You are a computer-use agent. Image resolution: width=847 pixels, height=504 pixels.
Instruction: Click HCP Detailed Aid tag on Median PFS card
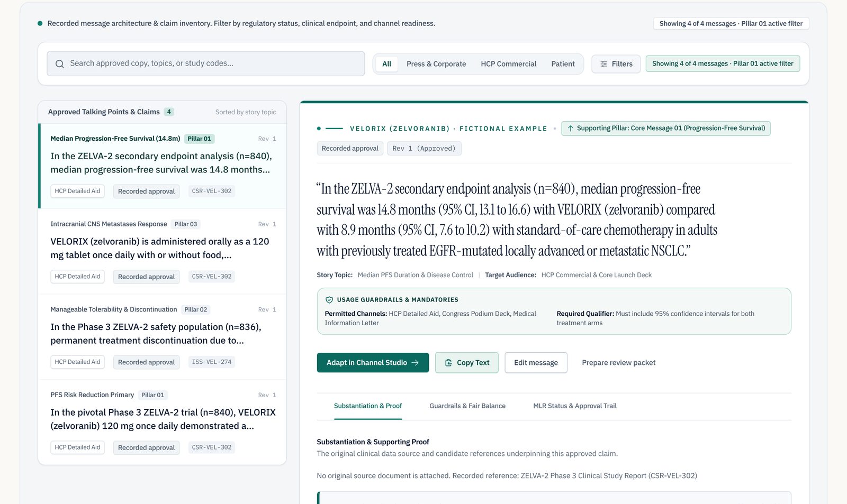click(77, 191)
